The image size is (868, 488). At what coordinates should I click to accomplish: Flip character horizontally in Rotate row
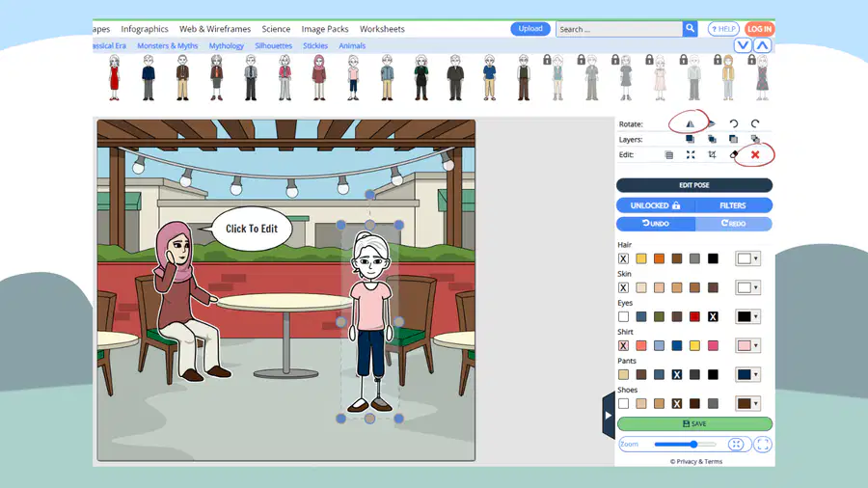coord(690,124)
